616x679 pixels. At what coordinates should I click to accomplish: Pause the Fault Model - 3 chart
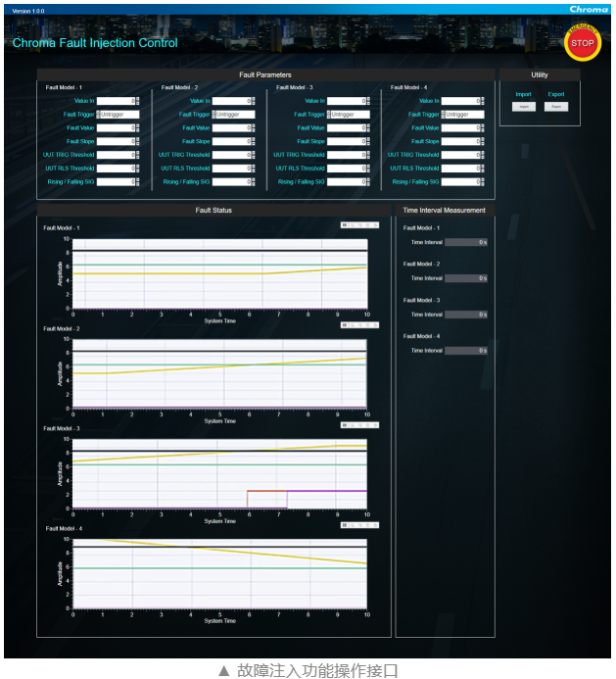coord(345,425)
